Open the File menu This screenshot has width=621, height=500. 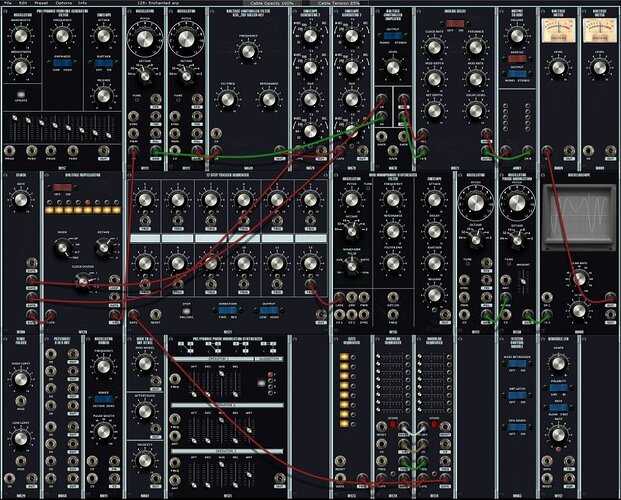click(8, 3)
